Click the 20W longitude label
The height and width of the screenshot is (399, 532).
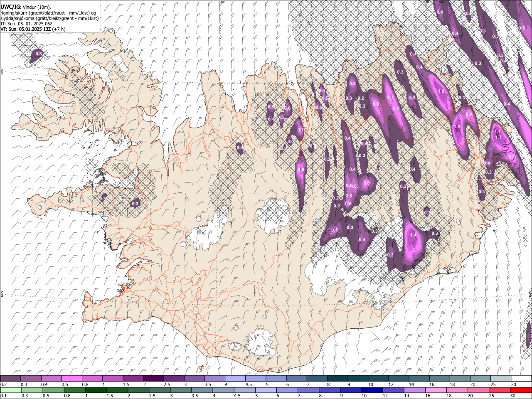[221, 2]
